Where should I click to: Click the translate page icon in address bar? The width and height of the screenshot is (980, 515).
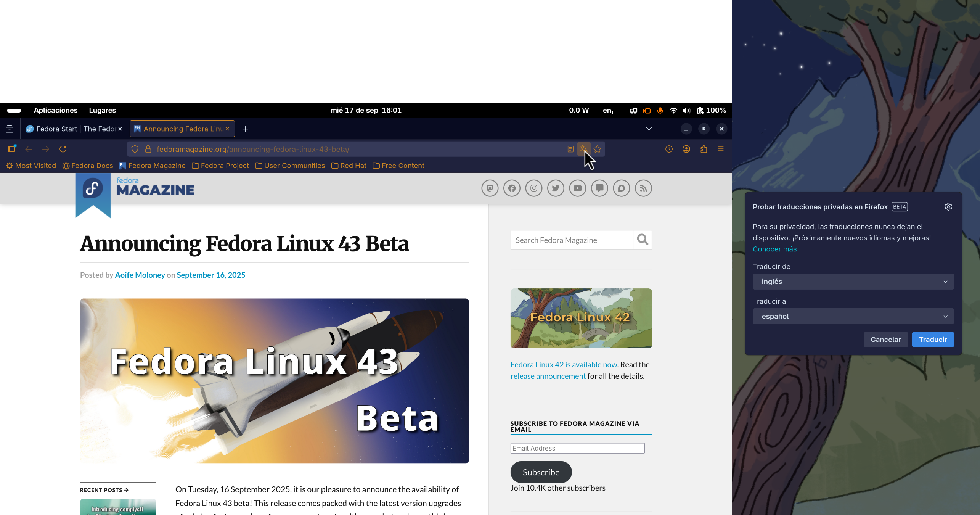pos(583,149)
